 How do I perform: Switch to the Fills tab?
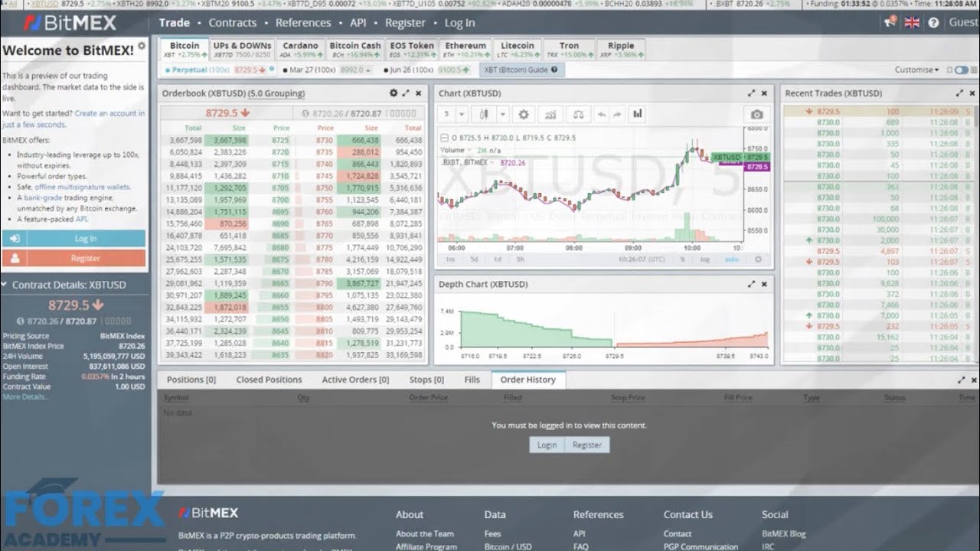pyautogui.click(x=472, y=380)
